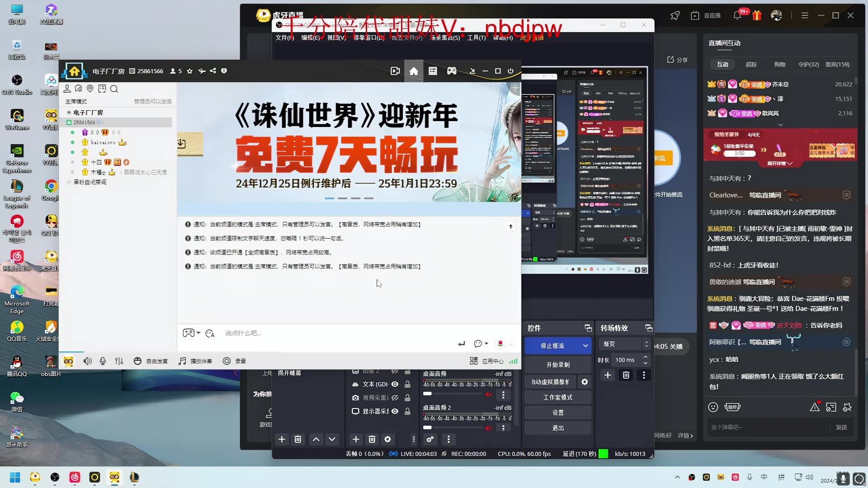The image size is (868, 488).
Task: Click the airplane icon in YY title bar
Action: tap(202, 71)
